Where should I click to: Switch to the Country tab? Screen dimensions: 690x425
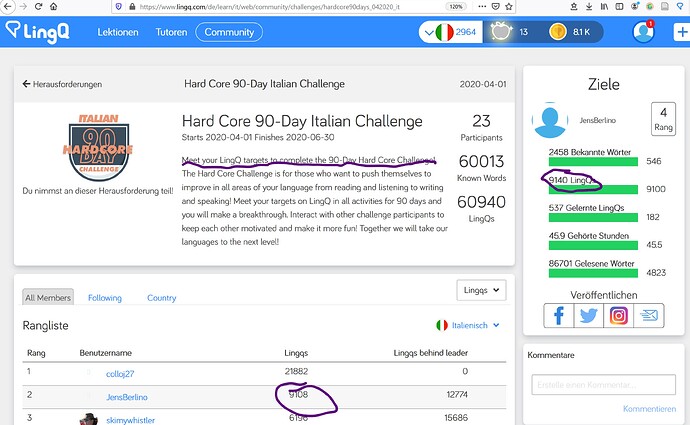(161, 298)
